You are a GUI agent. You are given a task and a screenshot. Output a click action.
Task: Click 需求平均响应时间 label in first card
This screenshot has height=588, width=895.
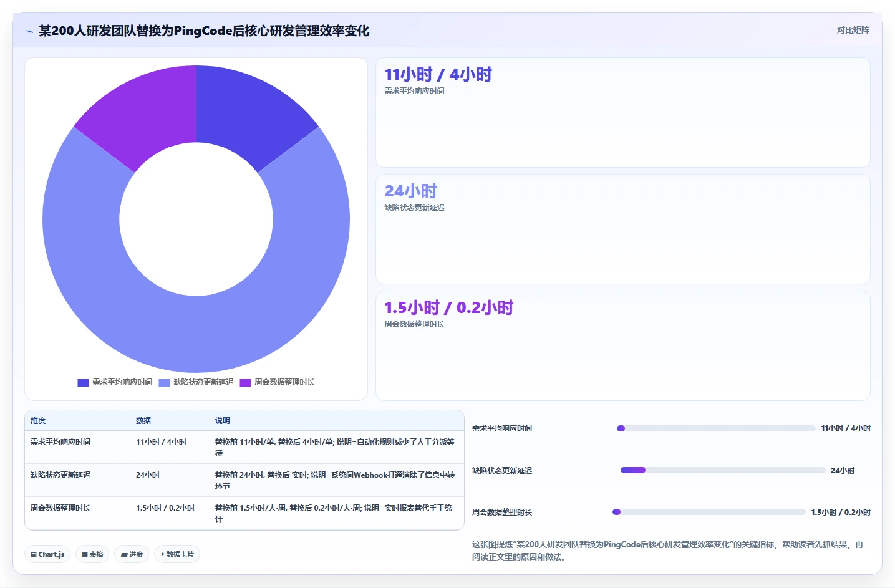pos(414,91)
